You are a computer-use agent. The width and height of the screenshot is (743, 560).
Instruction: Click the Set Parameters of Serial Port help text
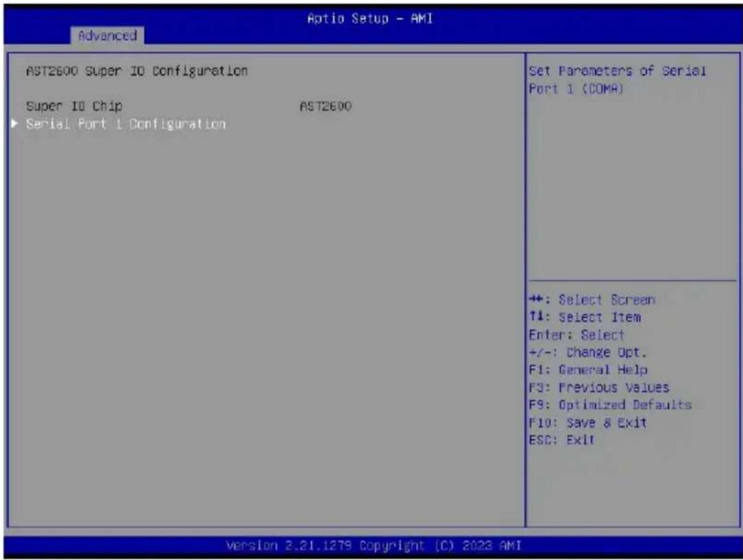(618, 80)
